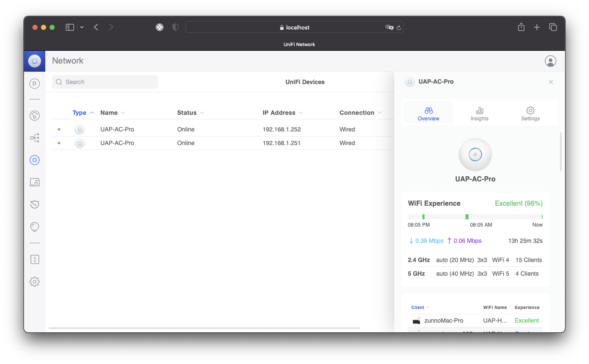This screenshot has width=589, height=364.
Task: Switch to the Insights tab
Action: [x=480, y=114]
